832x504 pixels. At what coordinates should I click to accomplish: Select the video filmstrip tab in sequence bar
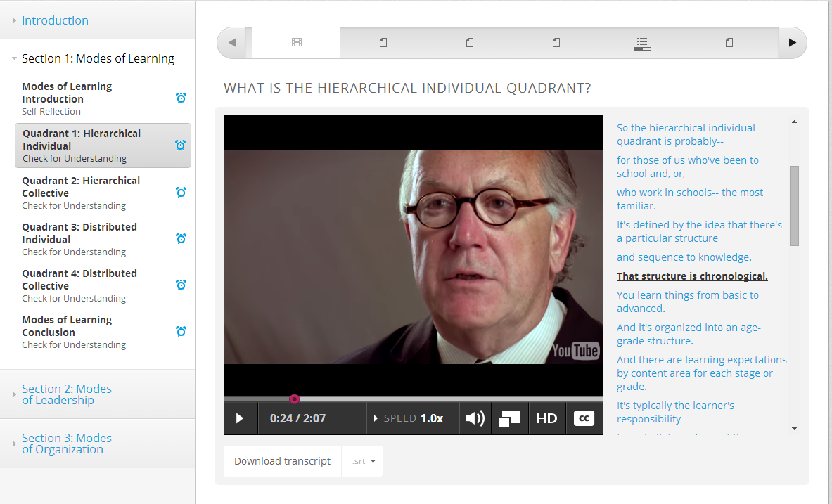tap(296, 43)
